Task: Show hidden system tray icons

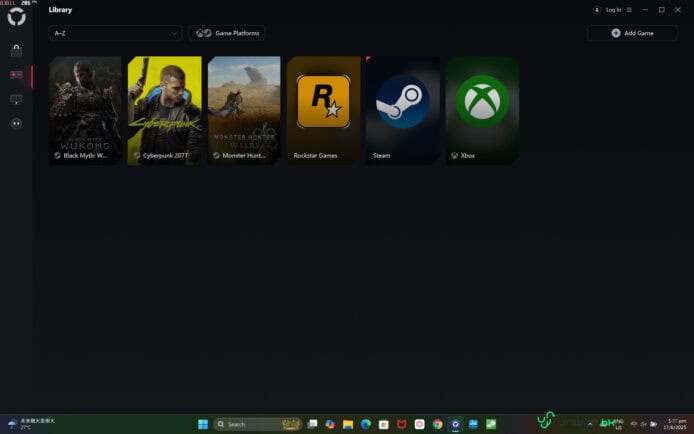Action: pos(590,424)
